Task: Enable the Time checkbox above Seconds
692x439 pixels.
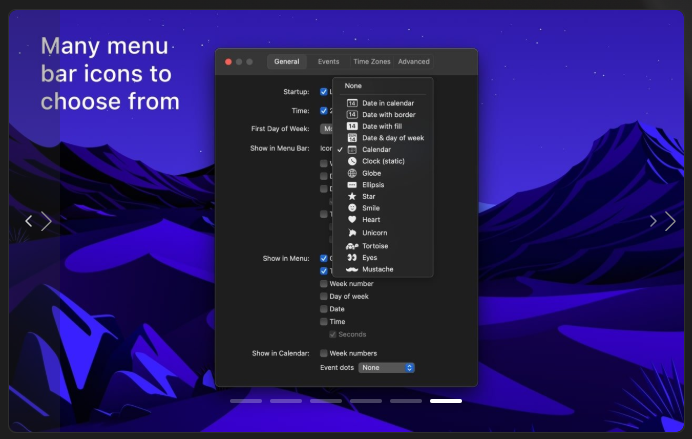Action: click(x=323, y=322)
